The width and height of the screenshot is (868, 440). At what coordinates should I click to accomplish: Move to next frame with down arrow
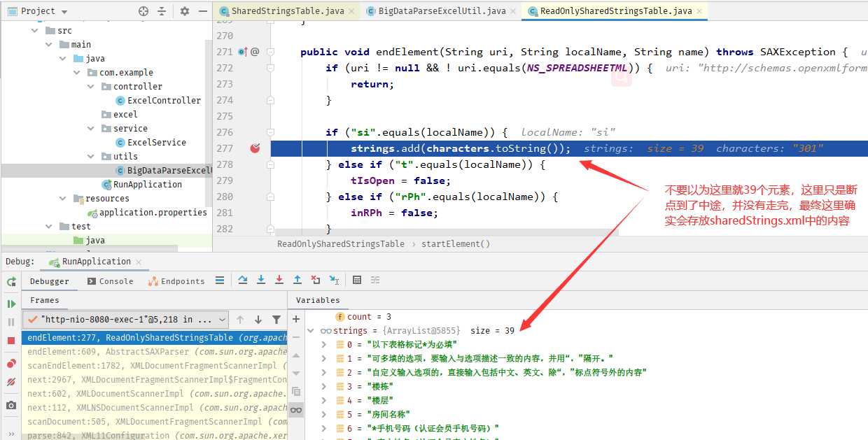coord(258,320)
